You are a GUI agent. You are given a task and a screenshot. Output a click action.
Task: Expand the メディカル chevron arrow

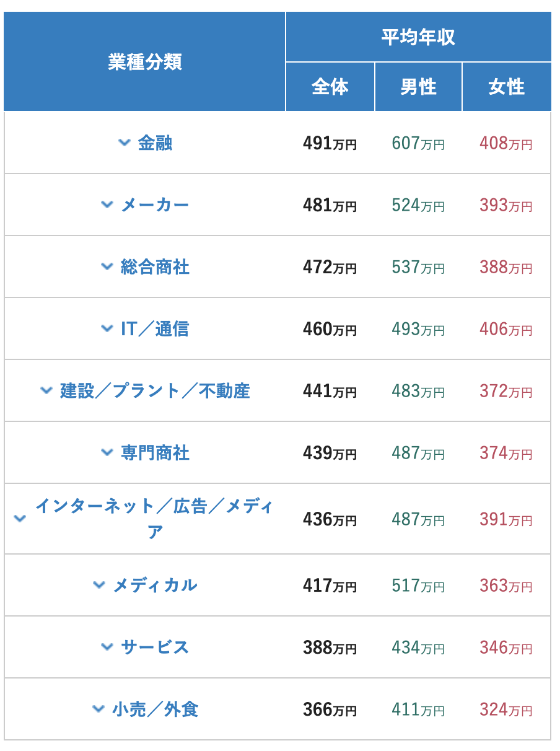pos(99,584)
